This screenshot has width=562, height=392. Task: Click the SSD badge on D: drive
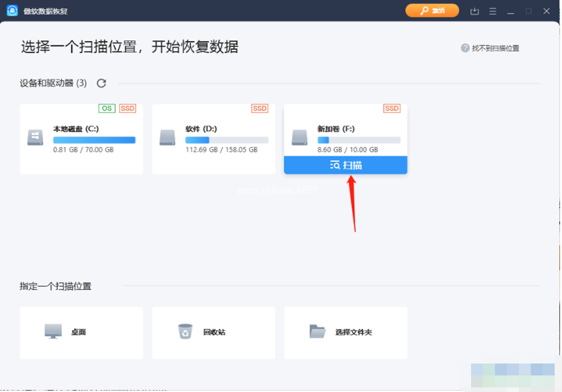pyautogui.click(x=260, y=108)
